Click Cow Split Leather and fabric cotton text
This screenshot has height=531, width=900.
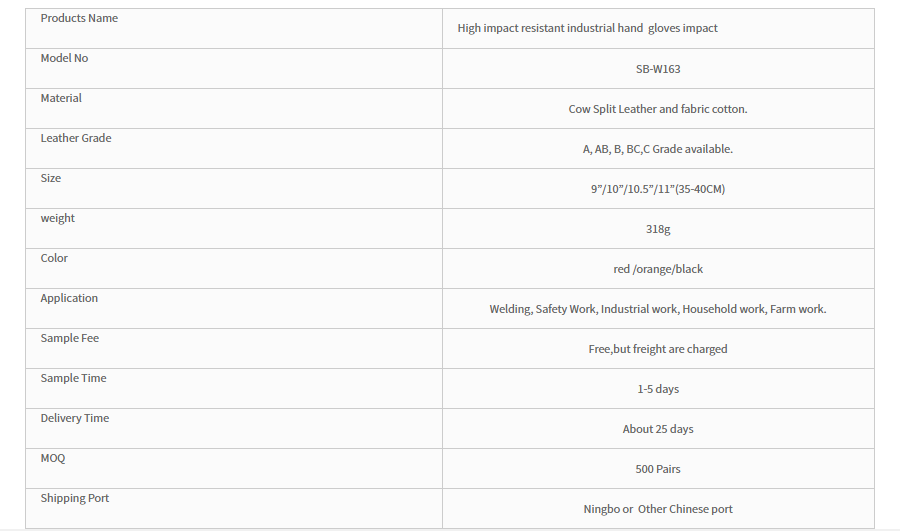pos(658,109)
